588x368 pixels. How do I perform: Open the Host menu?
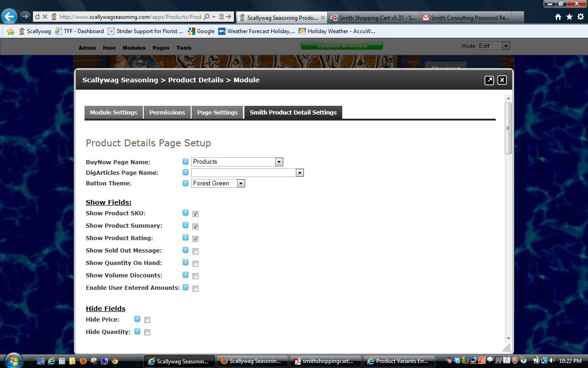tap(109, 48)
